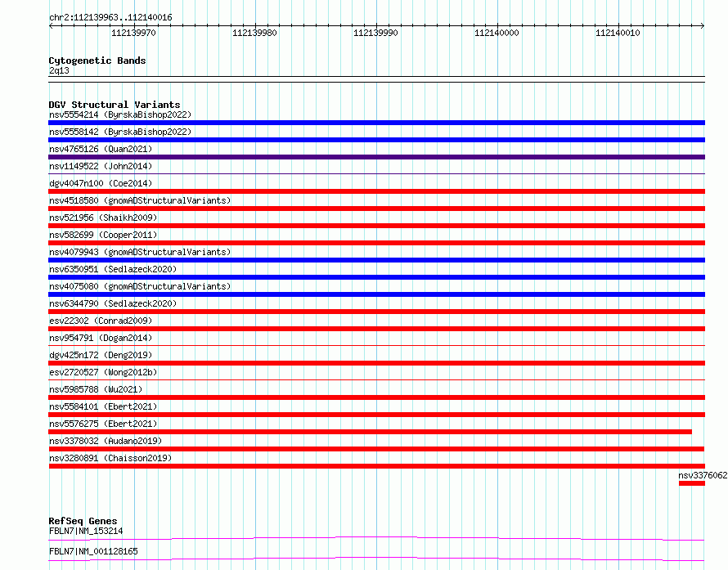Click the blue bar under nsv6350951
The width and height of the screenshot is (728, 570).
[376, 277]
